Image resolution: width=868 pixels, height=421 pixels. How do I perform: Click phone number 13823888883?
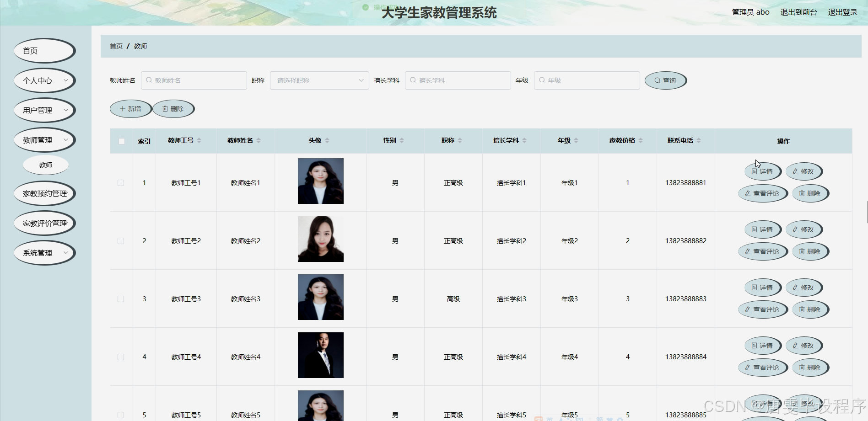[x=685, y=299]
